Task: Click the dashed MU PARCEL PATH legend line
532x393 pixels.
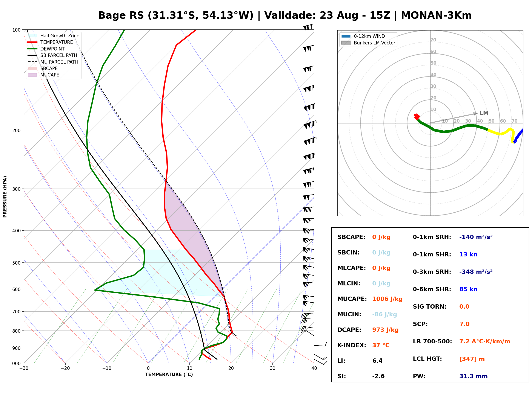Action: point(32,62)
